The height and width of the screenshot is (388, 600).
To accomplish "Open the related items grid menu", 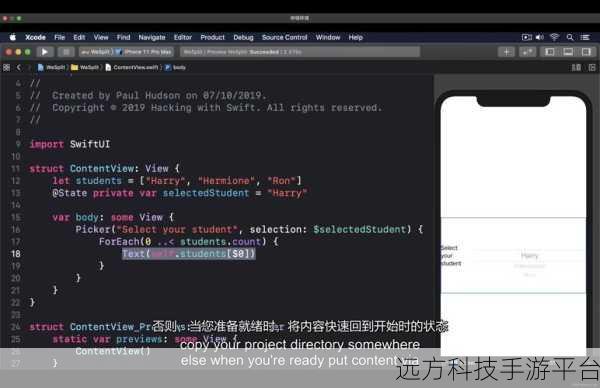I will pos(7,68).
